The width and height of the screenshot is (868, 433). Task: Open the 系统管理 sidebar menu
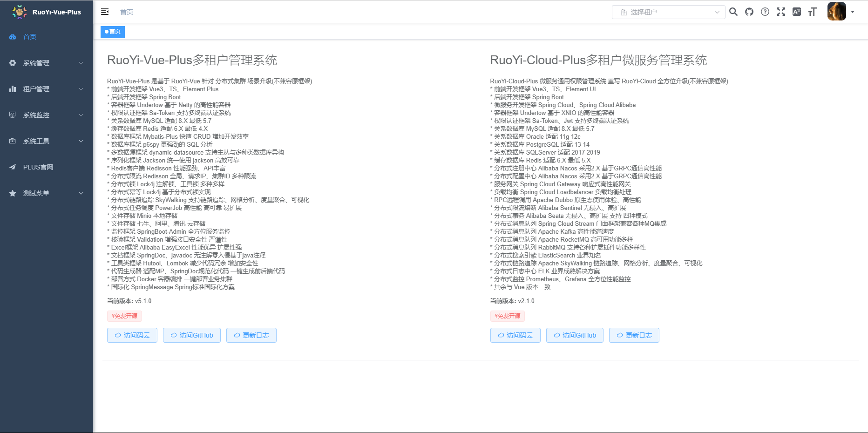[x=47, y=63]
